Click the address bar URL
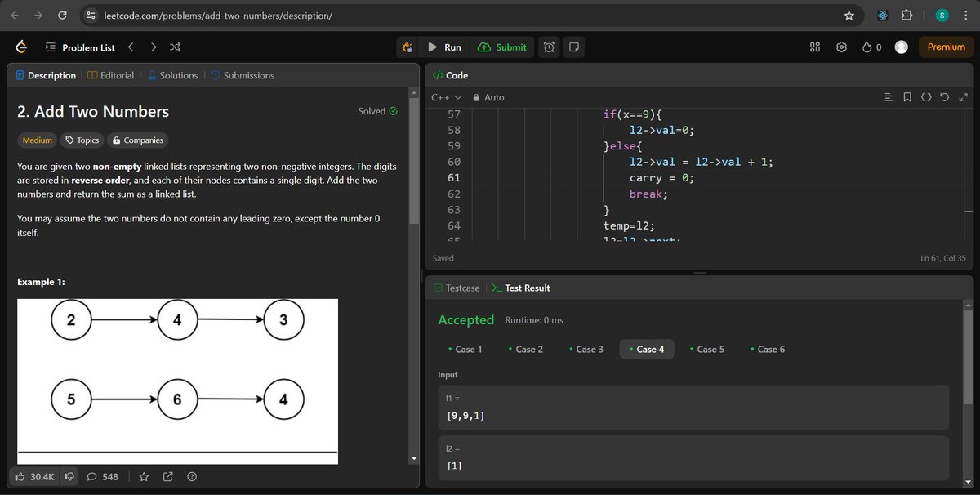980x495 pixels. (x=218, y=15)
